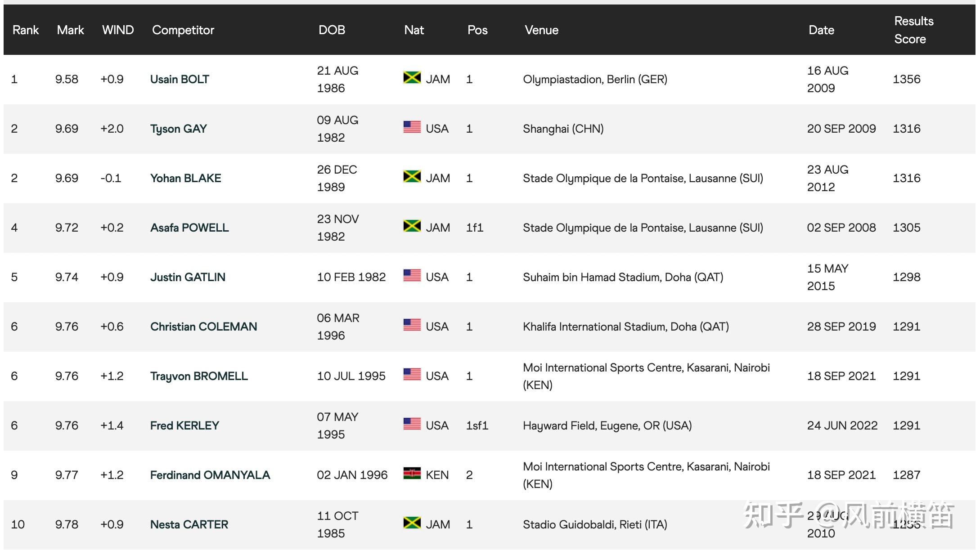The image size is (980, 555).
Task: Click Kenya flag beside Ferdinand Omanyala
Action: tap(412, 474)
